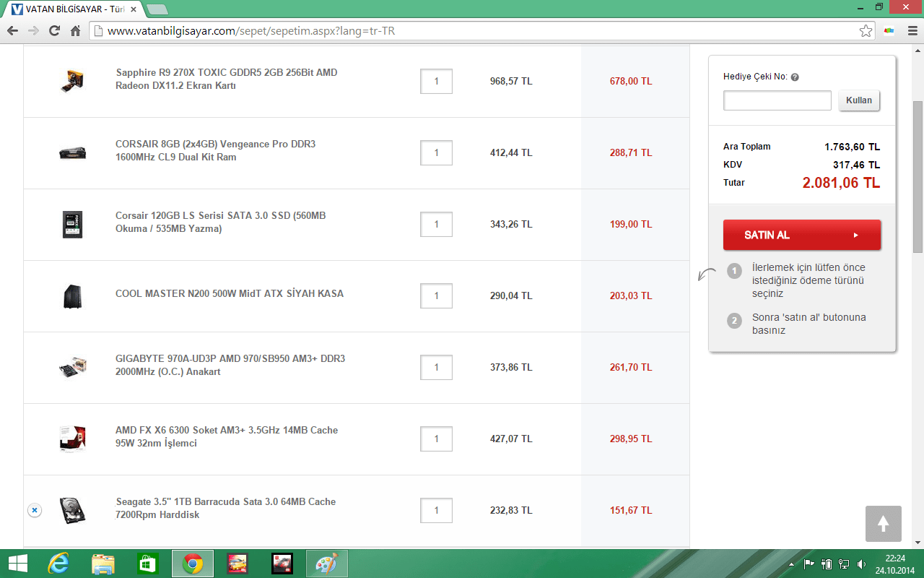
Task: Click the scrollbar down arrow
Action: coord(918,543)
